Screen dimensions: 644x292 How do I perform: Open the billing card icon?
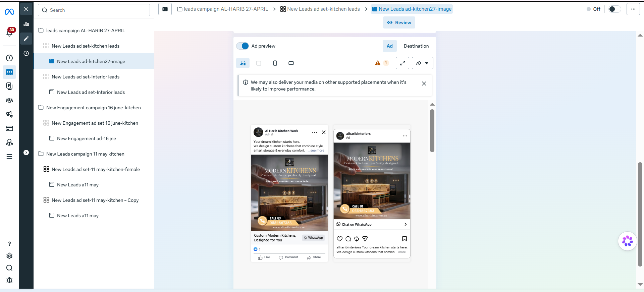[x=9, y=128]
